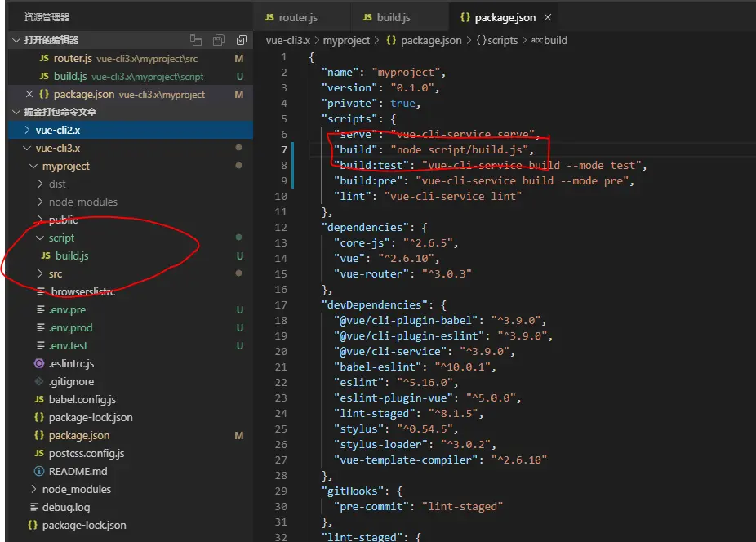Collapse the 打开的编辑器 section
This screenshot has width=756, height=542.
16,40
